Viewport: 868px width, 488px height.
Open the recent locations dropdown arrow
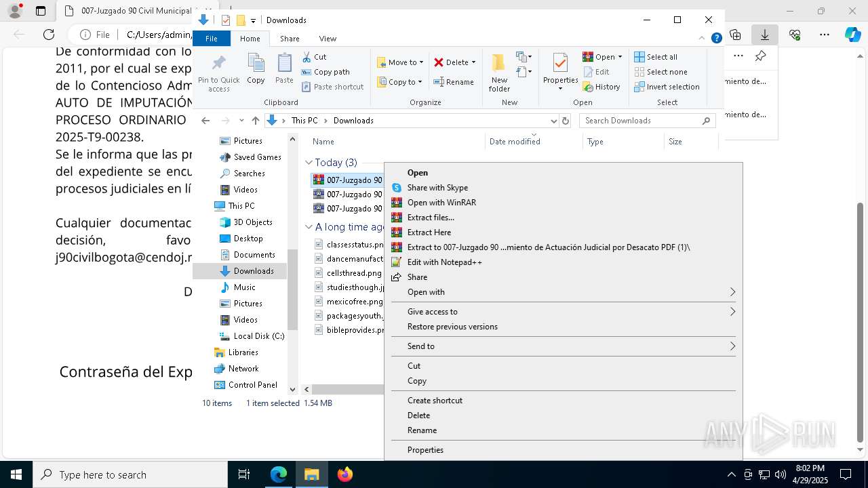(241, 121)
